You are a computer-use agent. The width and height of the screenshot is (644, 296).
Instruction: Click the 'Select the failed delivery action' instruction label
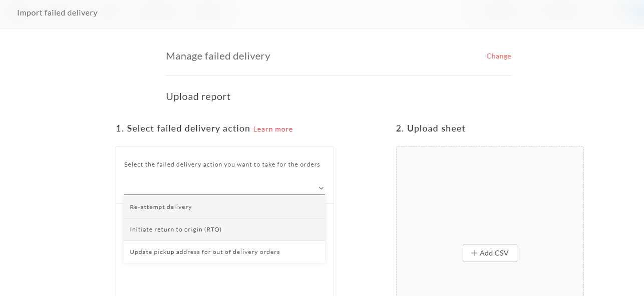tap(222, 164)
